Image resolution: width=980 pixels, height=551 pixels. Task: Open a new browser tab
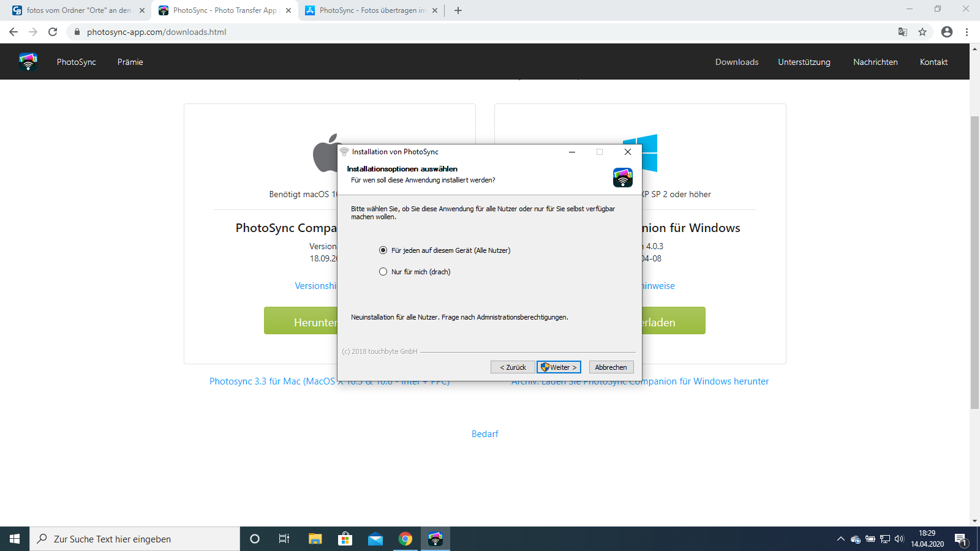pyautogui.click(x=458, y=10)
